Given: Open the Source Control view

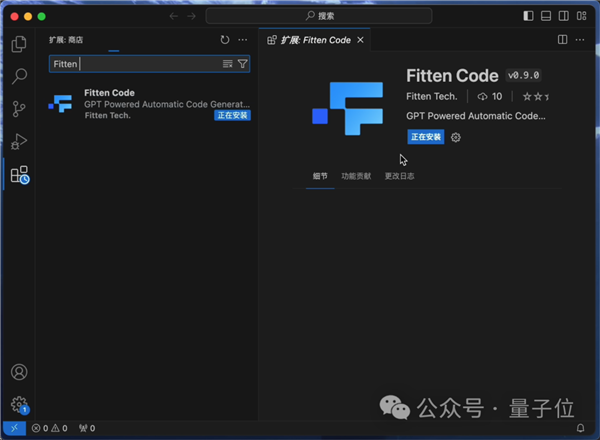Looking at the screenshot, I should (19, 109).
